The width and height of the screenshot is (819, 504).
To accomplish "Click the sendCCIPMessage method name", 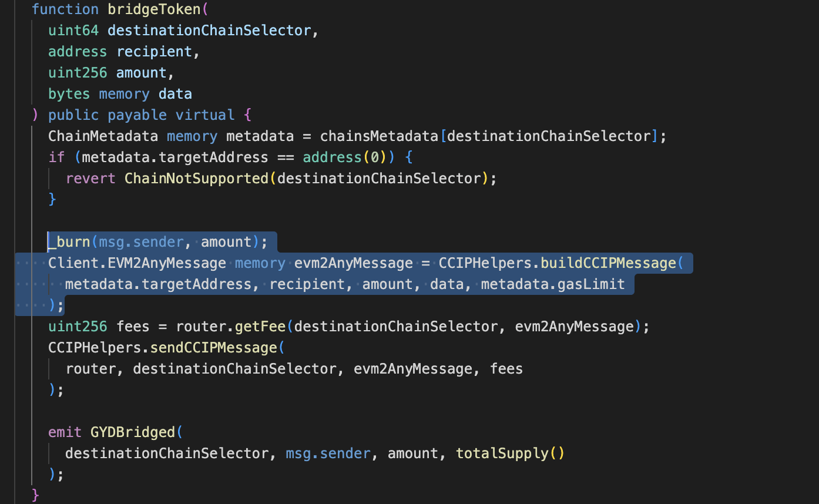I will coord(213,348).
